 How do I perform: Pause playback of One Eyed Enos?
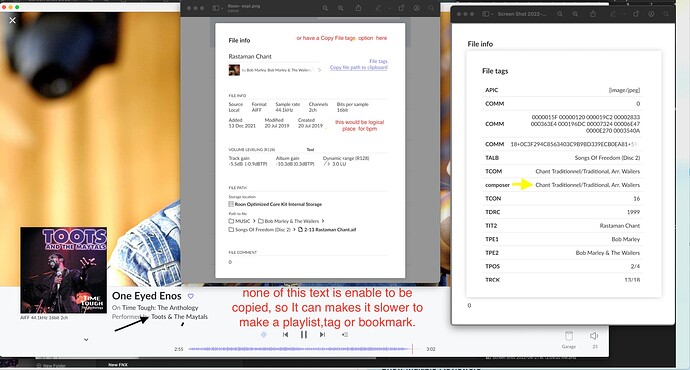point(304,335)
